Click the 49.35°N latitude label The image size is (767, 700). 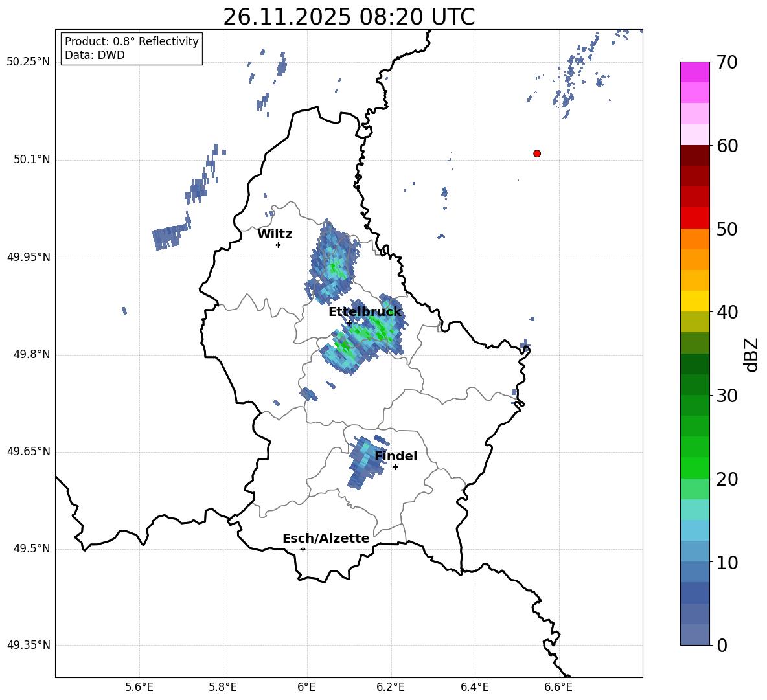[29, 645]
